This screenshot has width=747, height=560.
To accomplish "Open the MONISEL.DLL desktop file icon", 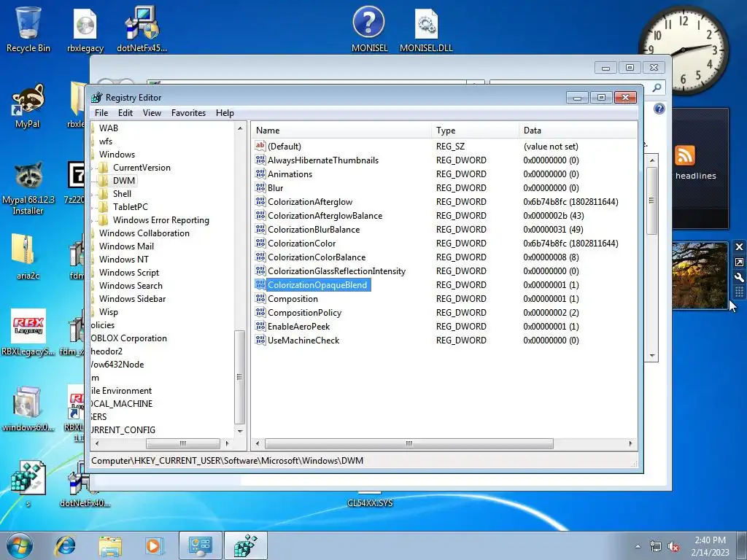I will (426, 28).
